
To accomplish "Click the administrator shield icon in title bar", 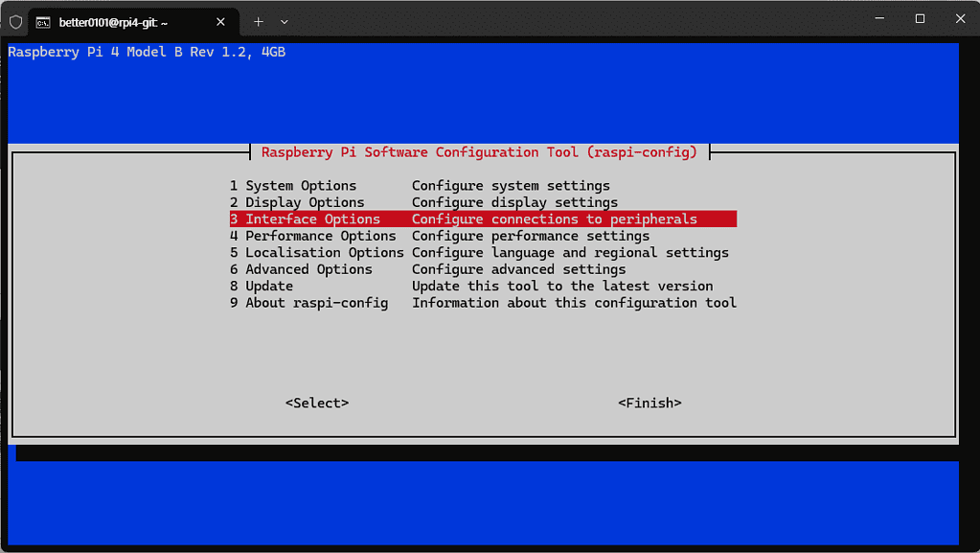I will click(x=15, y=21).
